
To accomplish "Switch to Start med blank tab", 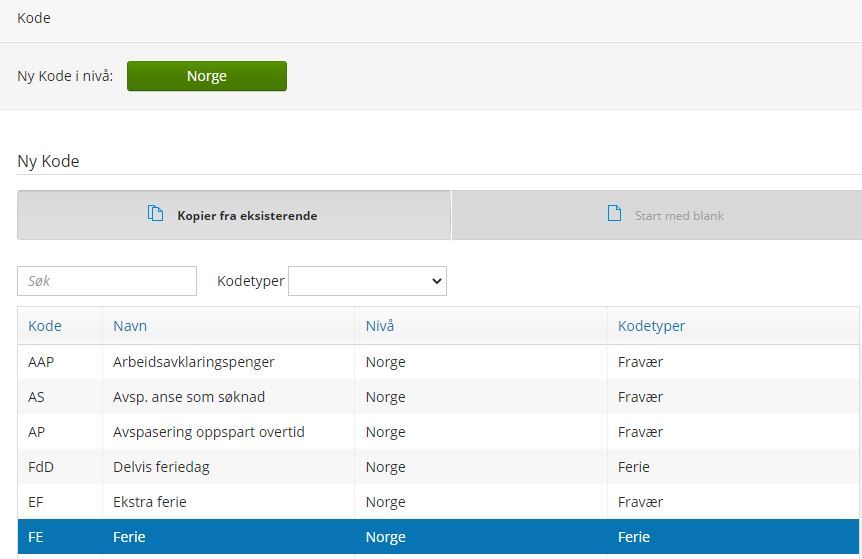I will pos(657,215).
